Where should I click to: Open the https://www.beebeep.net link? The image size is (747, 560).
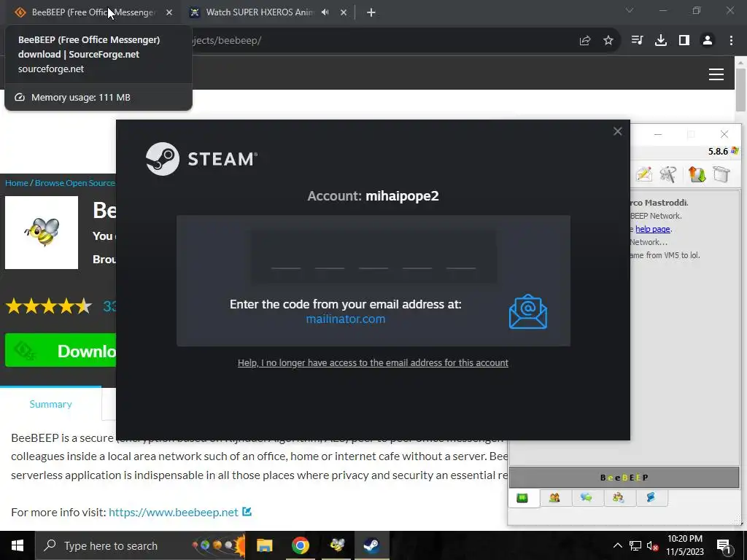(174, 513)
